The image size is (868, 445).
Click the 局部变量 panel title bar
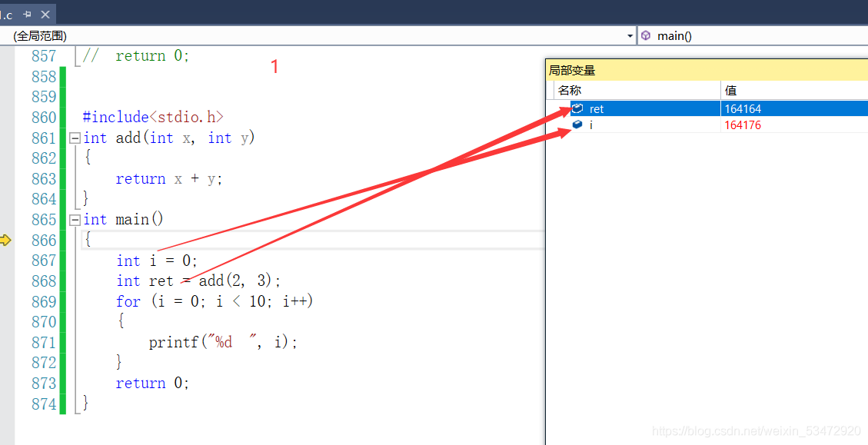[707, 70]
